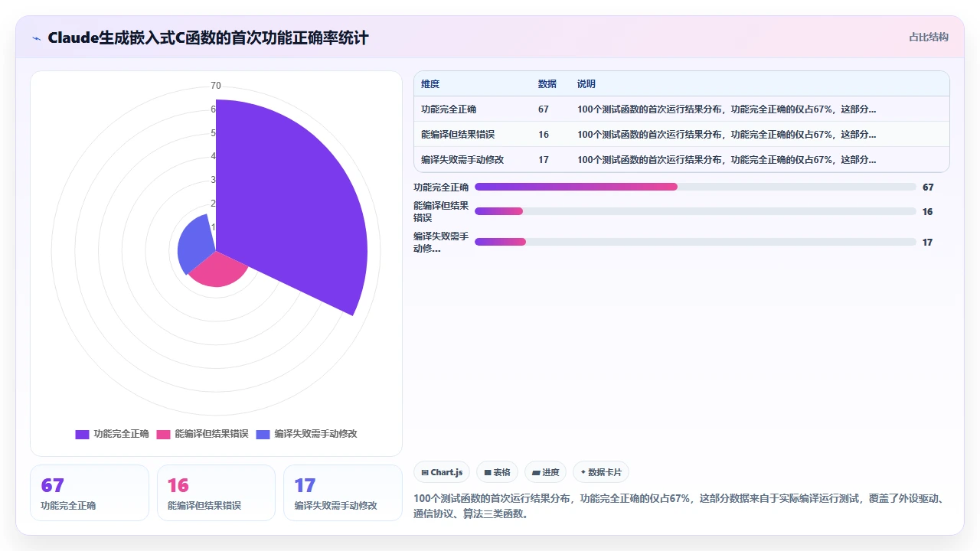The height and width of the screenshot is (551, 980).
Task: Click table value 67 in 数据 column
Action: (x=544, y=109)
